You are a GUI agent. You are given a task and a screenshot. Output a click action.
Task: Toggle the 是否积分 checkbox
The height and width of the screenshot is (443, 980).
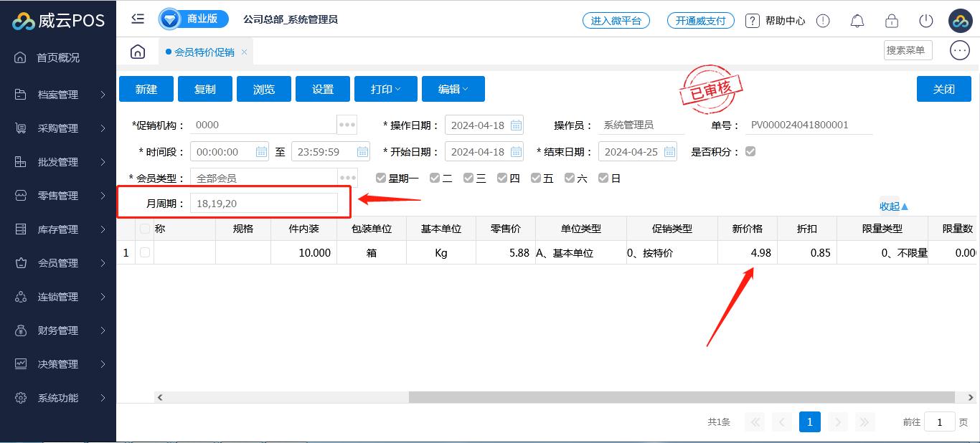(x=750, y=151)
